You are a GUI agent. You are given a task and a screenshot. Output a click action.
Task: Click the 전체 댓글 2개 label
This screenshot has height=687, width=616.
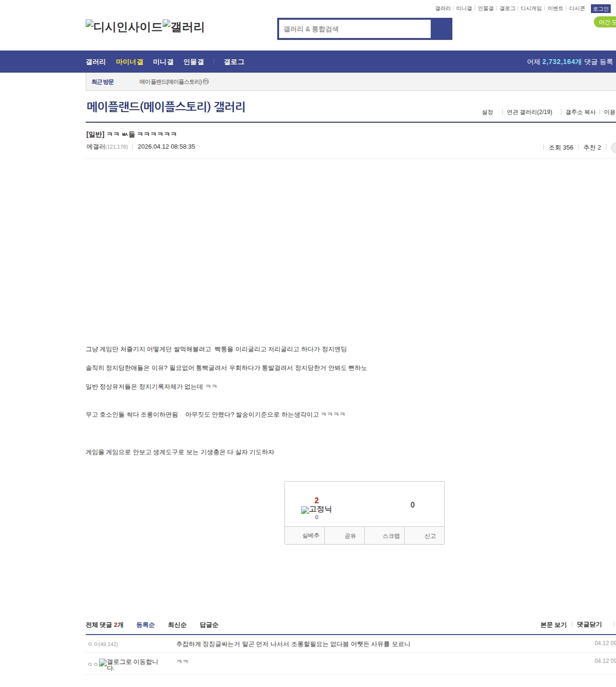(x=104, y=625)
